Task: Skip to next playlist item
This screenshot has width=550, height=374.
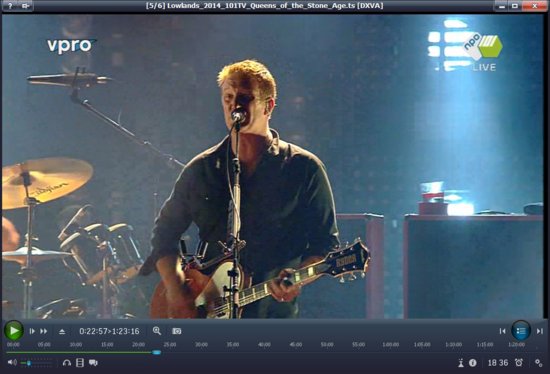Action: click(x=540, y=331)
